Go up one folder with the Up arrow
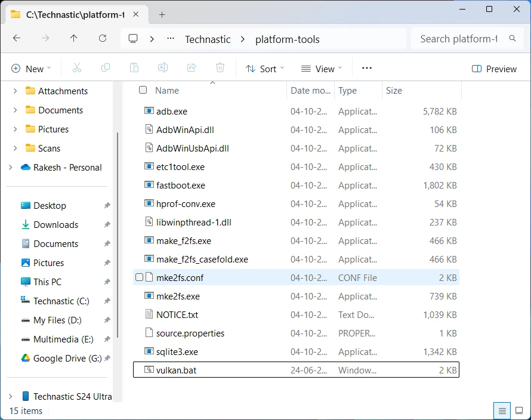The width and height of the screenshot is (531, 420). point(73,38)
